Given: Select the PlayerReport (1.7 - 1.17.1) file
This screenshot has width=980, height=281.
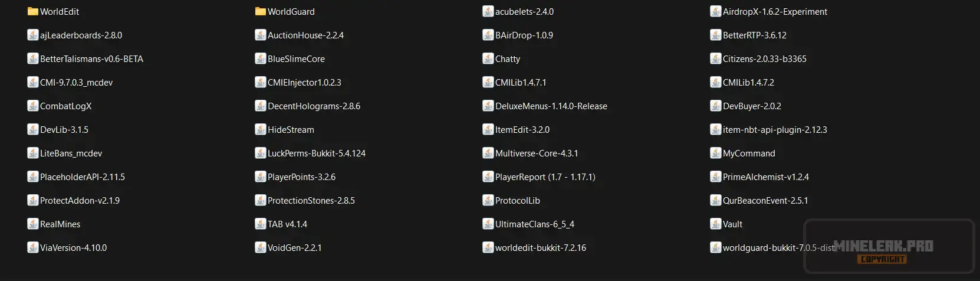Looking at the screenshot, I should tap(545, 177).
